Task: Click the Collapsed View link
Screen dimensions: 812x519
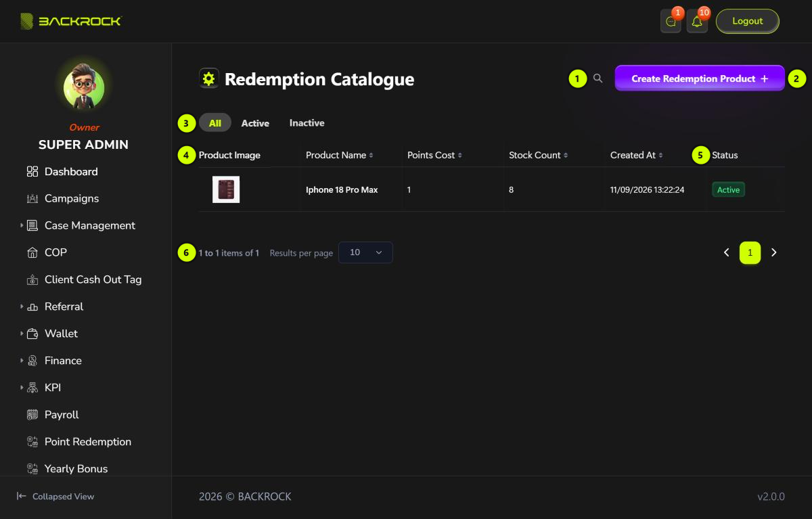Action: (55, 496)
